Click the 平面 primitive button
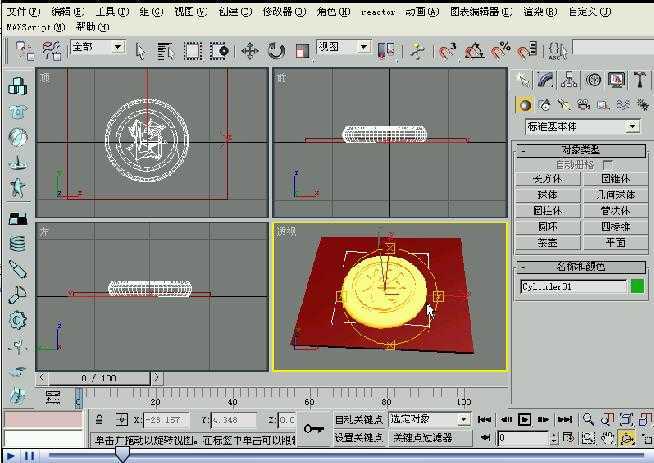 (615, 242)
